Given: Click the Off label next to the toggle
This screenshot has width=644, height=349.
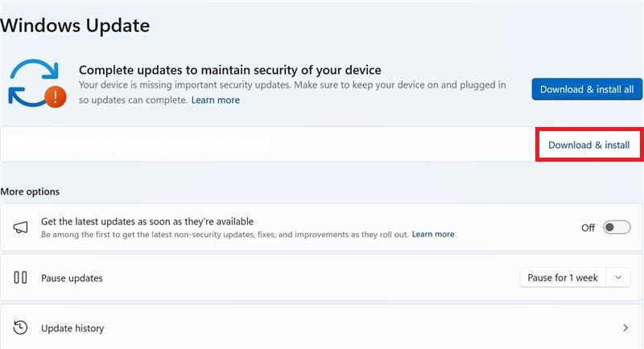Looking at the screenshot, I should click(588, 228).
